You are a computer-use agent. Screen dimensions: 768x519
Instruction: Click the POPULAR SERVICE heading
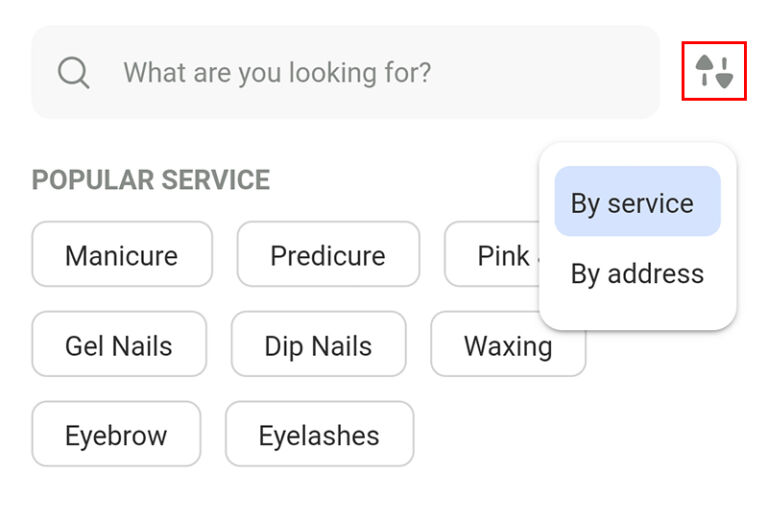coord(151,180)
